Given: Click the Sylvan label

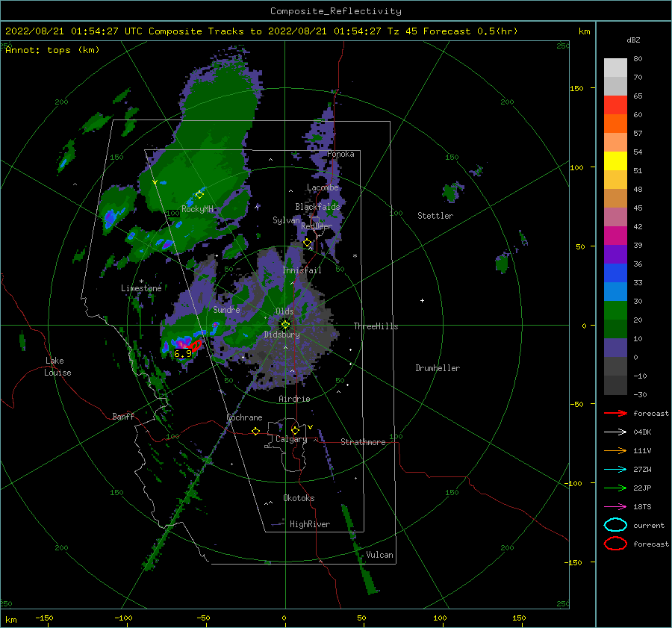Looking at the screenshot, I should [287, 220].
